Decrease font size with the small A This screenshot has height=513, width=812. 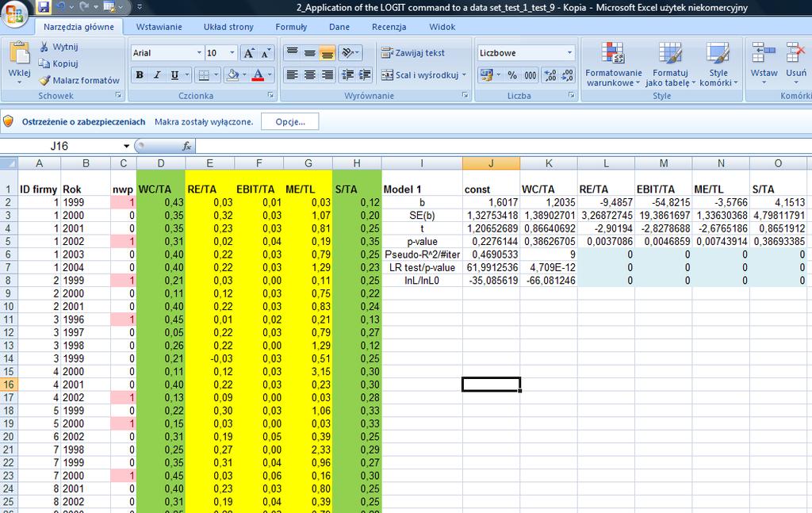(266, 53)
